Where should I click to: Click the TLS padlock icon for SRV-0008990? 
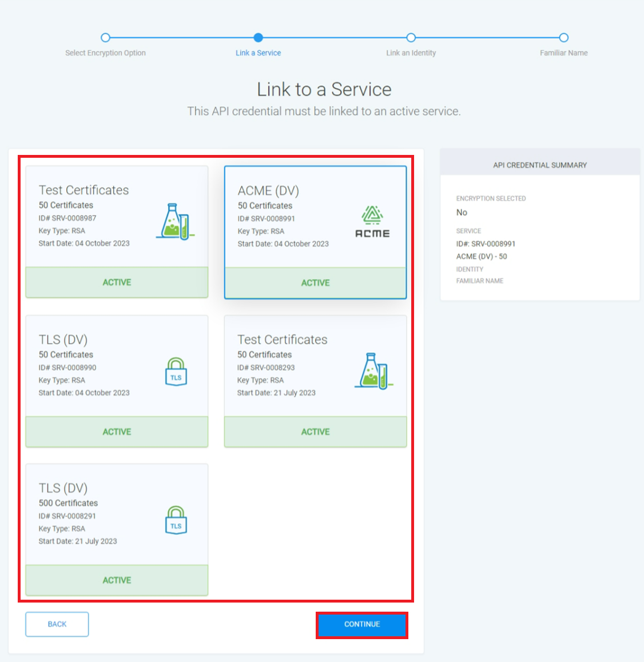[x=176, y=372]
